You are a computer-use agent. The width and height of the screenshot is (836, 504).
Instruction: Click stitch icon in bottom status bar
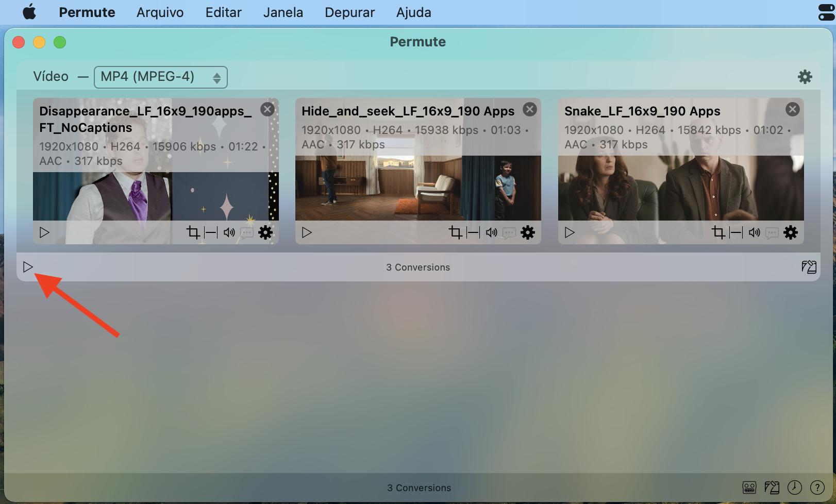pos(772,488)
